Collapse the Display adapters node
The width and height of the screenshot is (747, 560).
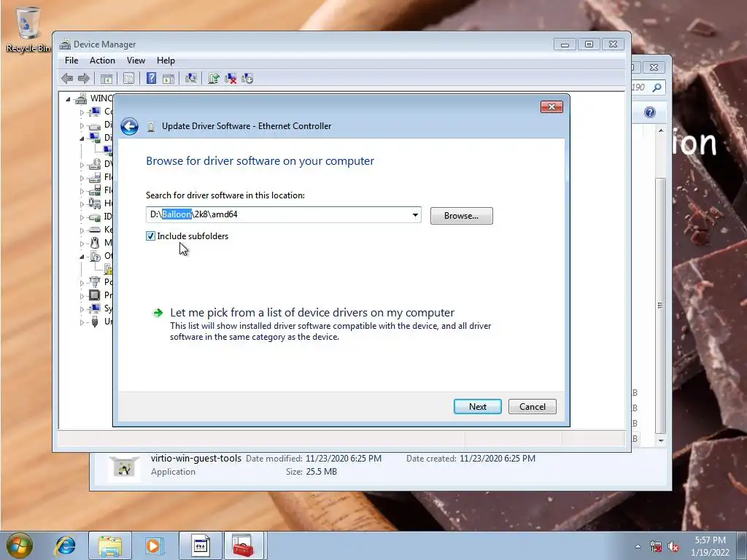(82, 138)
